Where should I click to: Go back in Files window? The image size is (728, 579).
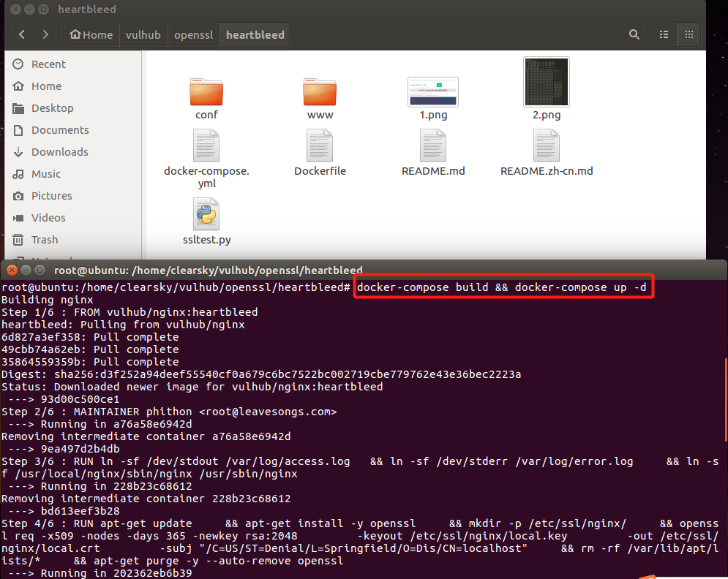point(21,34)
